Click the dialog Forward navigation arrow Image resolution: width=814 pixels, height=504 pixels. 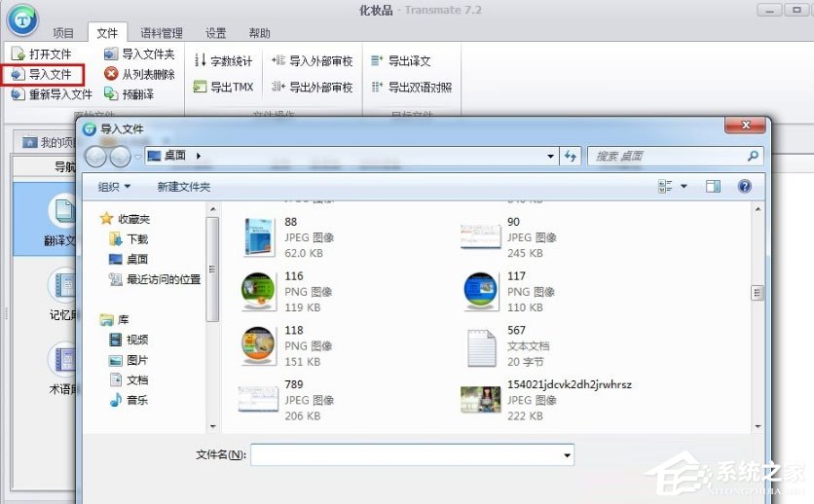(x=120, y=156)
